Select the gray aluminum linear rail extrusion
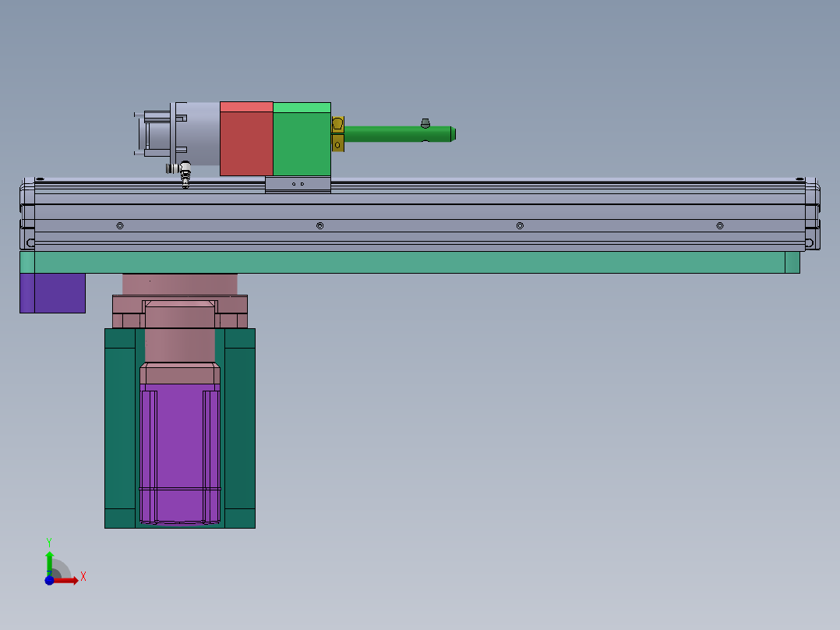840x630 pixels. [420, 214]
